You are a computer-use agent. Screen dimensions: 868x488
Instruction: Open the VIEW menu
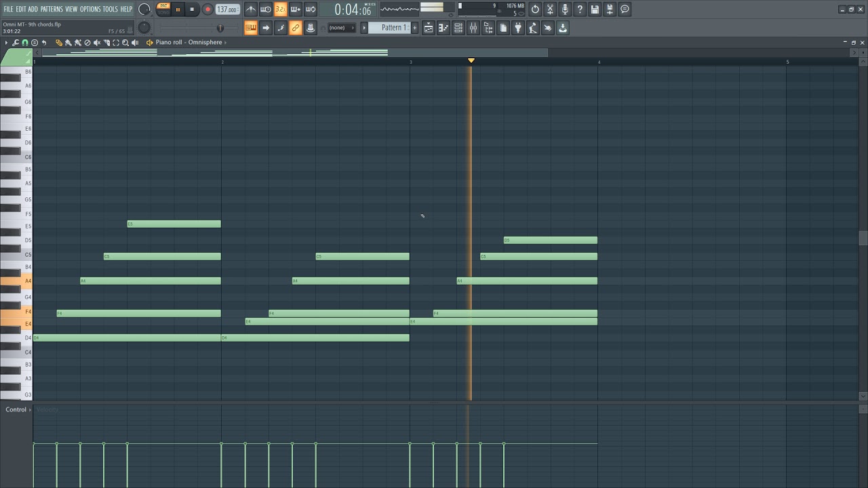tap(71, 9)
